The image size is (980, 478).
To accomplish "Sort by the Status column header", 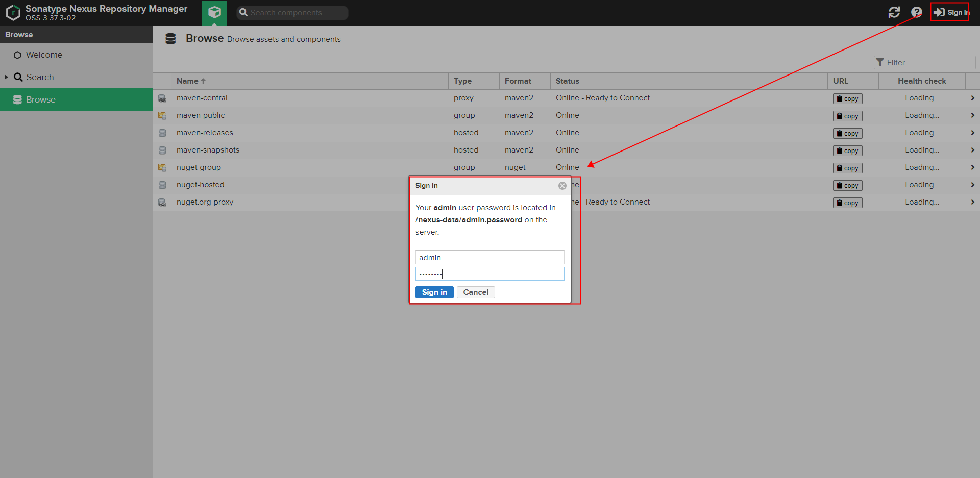I will 689,81.
